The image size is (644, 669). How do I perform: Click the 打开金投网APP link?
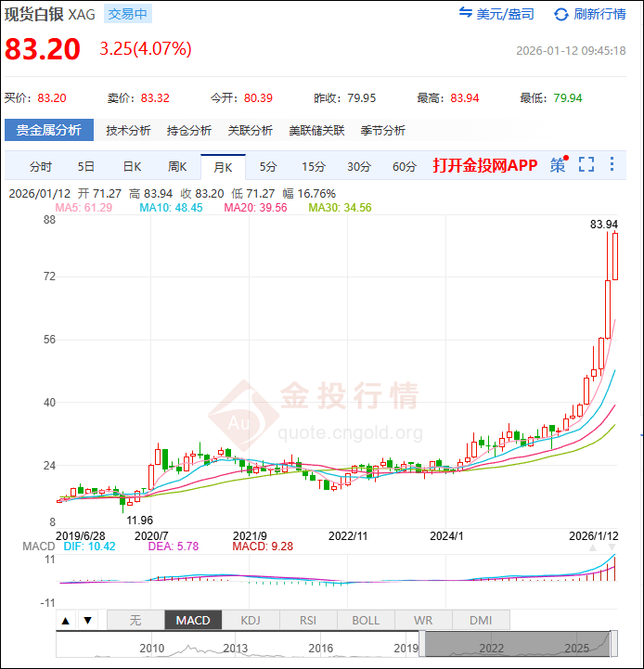tap(484, 166)
